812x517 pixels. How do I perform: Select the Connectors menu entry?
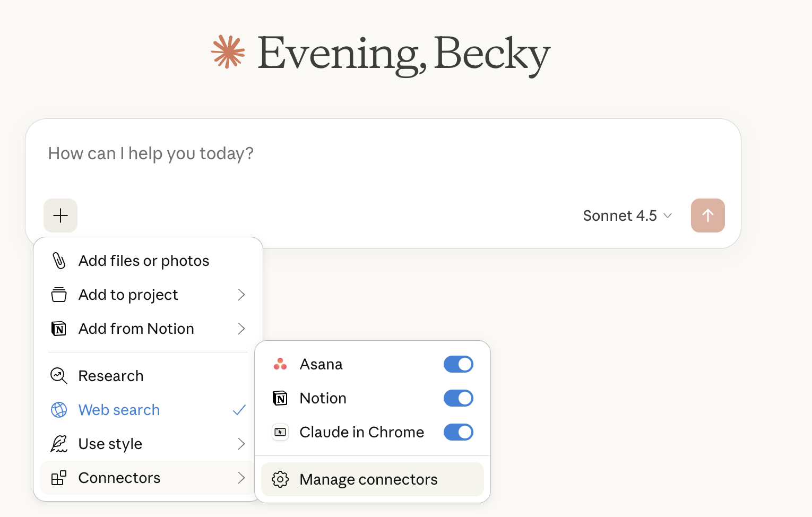(x=119, y=478)
